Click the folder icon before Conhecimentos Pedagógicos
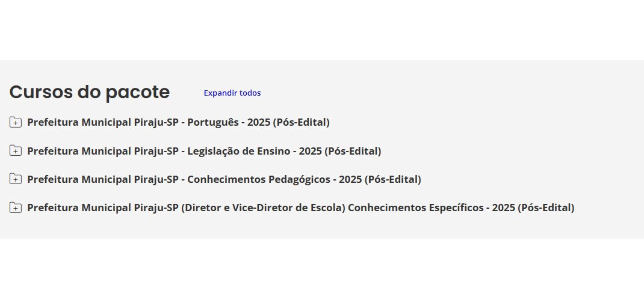Viewport: 644px width, 299px height. tap(16, 179)
